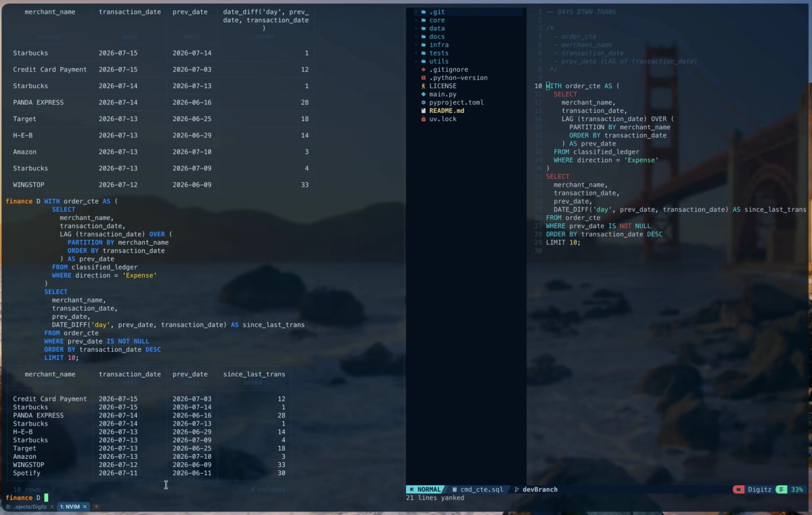Click the red lock icon beside uv.lock
812x515 pixels.
[423, 119]
